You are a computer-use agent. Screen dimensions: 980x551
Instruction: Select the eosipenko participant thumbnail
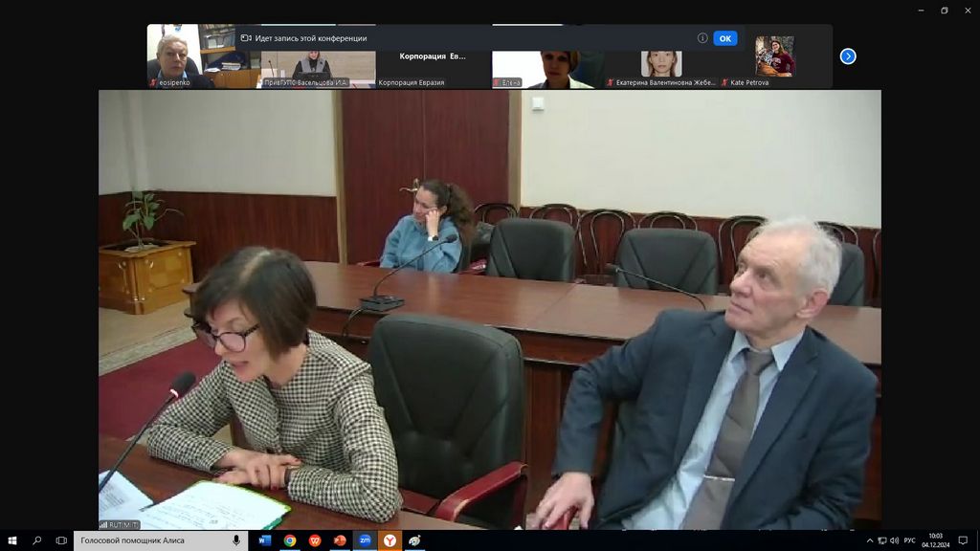[x=181, y=59]
